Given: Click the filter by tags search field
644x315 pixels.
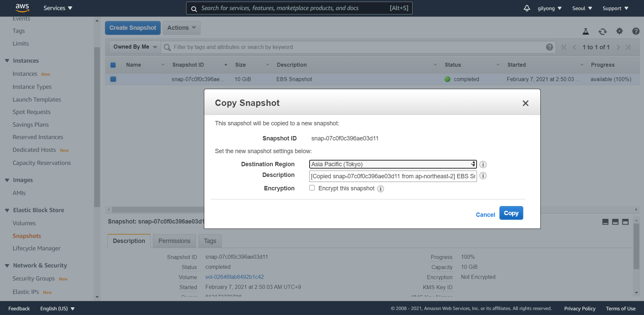Looking at the screenshot, I should tap(358, 47).
